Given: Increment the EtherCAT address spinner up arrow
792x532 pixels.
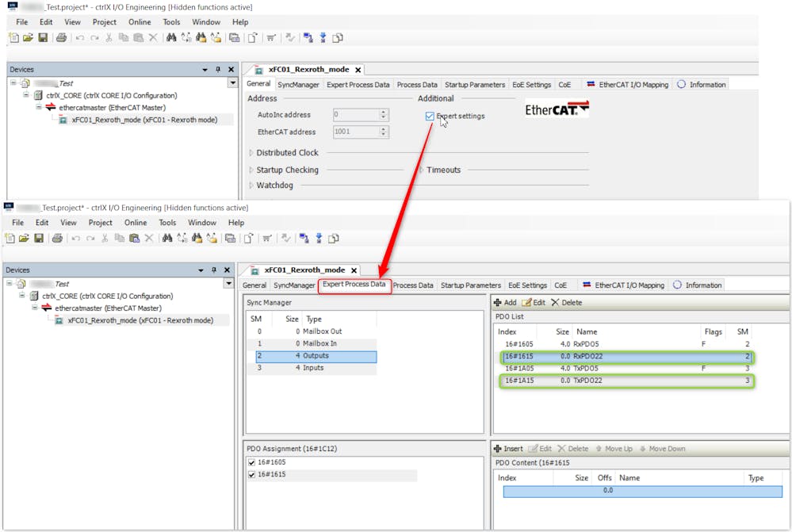Looking at the screenshot, I should (x=384, y=129).
